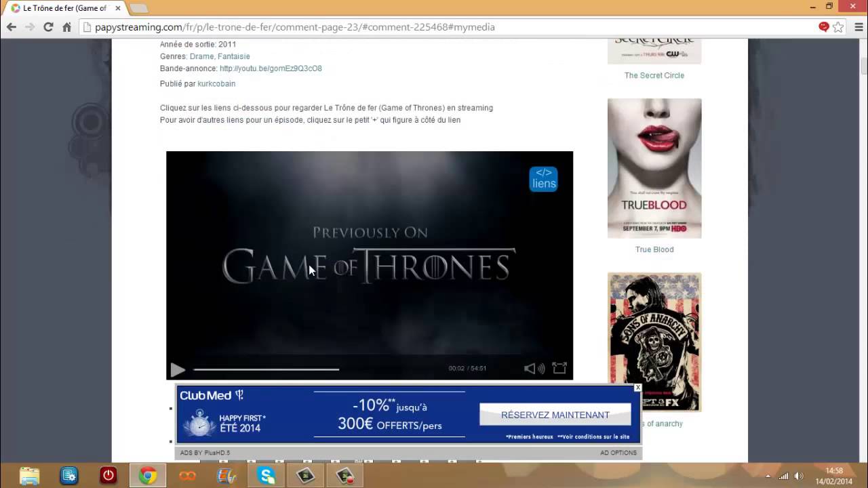
Task: Open the Drame genre link
Action: (x=201, y=56)
